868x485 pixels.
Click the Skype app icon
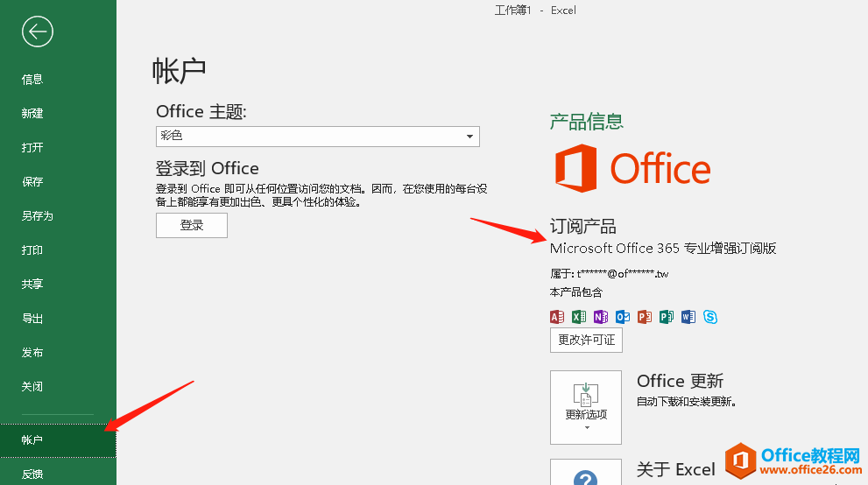710,317
